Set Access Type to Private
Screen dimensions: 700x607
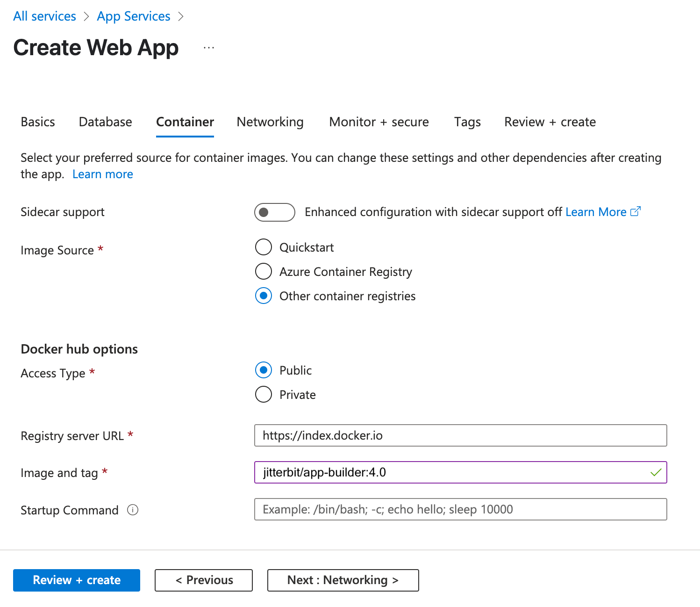[264, 394]
